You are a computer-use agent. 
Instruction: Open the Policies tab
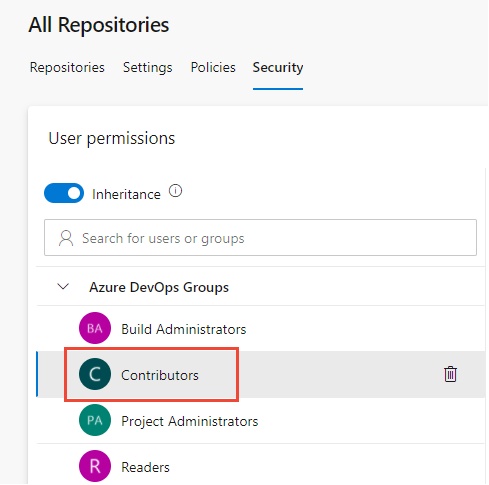[x=213, y=67]
